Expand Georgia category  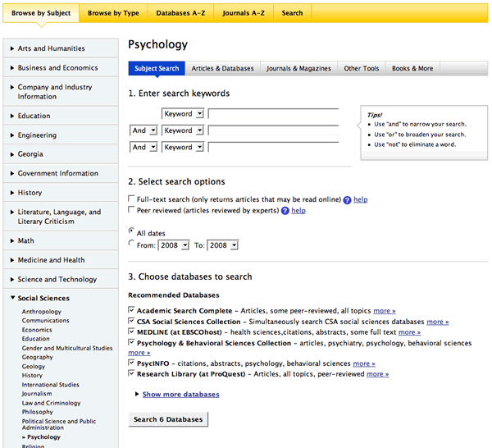point(61,154)
